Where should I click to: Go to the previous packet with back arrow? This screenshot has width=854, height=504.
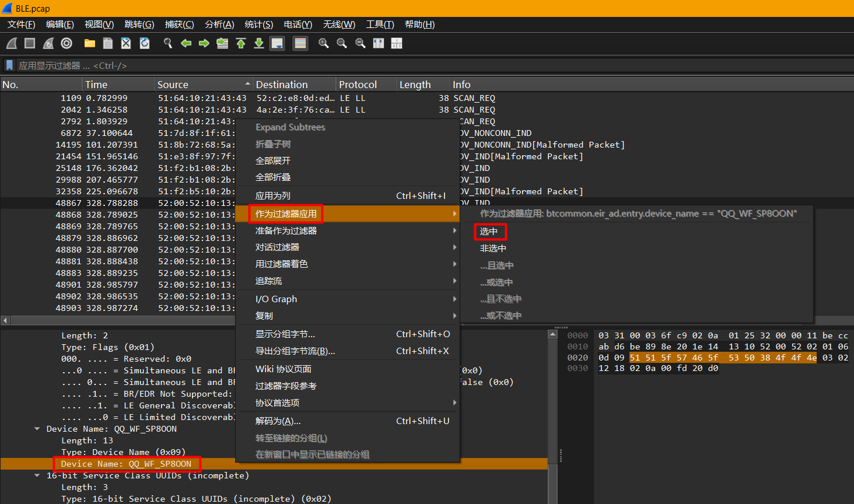tap(186, 43)
